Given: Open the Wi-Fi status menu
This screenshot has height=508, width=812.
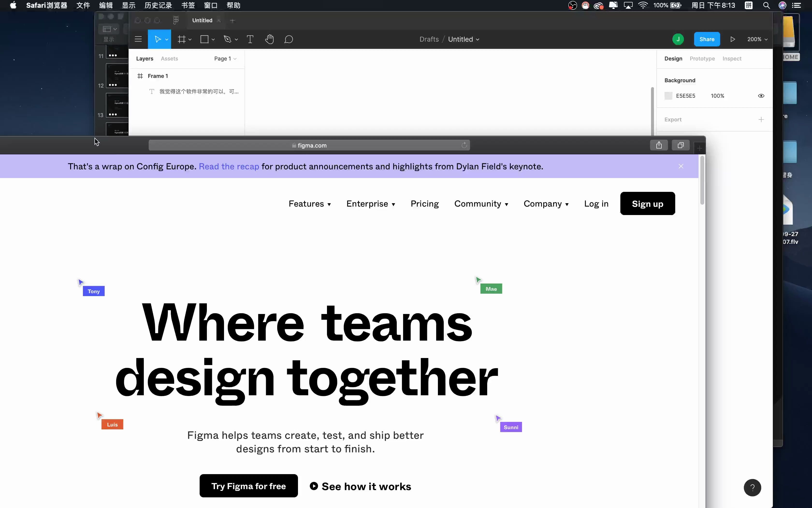Looking at the screenshot, I should 643,5.
